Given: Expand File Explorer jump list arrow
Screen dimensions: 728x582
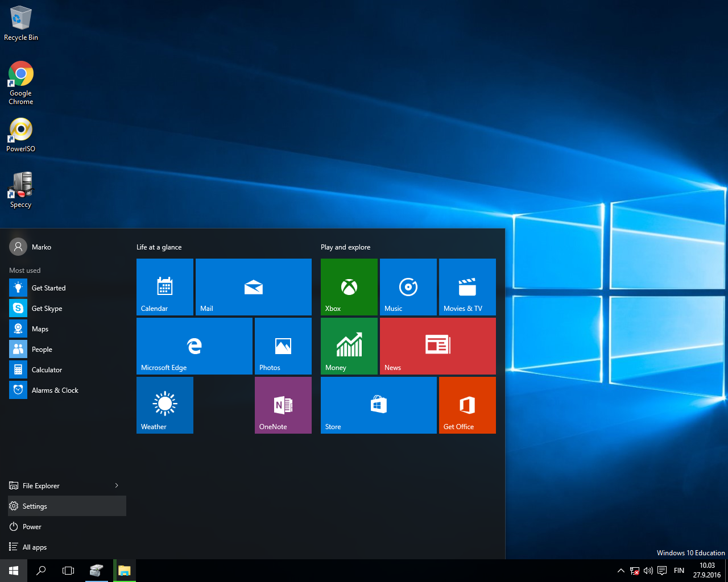Looking at the screenshot, I should pos(117,485).
